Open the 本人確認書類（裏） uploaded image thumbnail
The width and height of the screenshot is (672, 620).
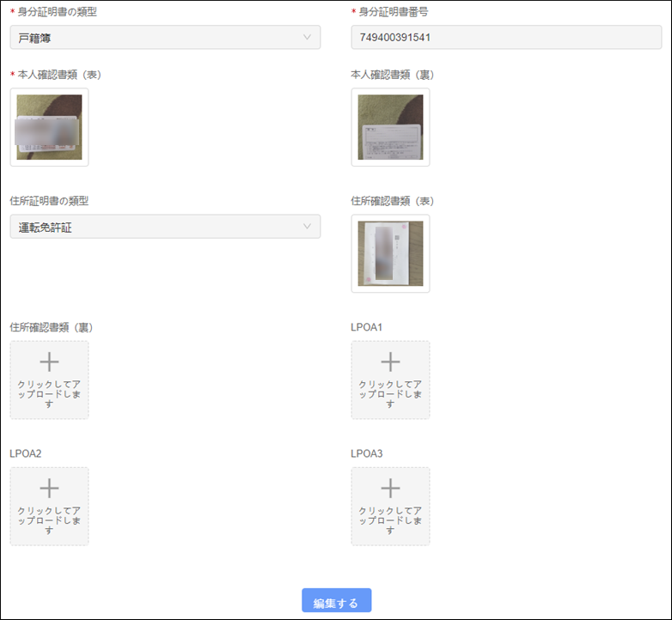tap(390, 127)
